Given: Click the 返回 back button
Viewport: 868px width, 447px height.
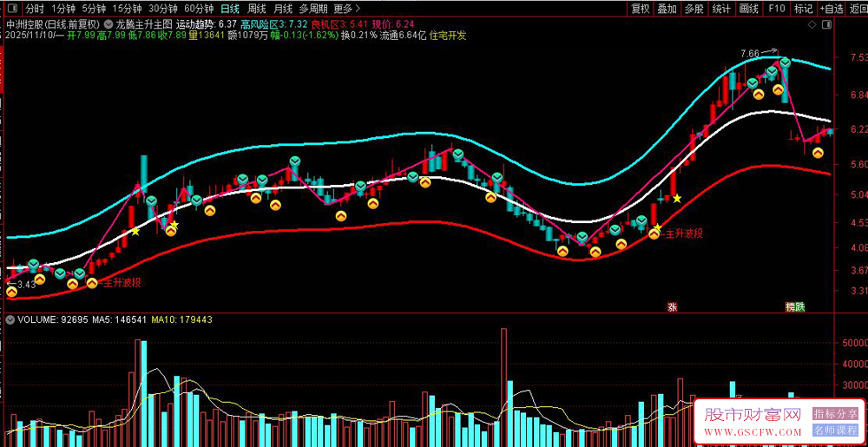Looking at the screenshot, I should (x=857, y=9).
